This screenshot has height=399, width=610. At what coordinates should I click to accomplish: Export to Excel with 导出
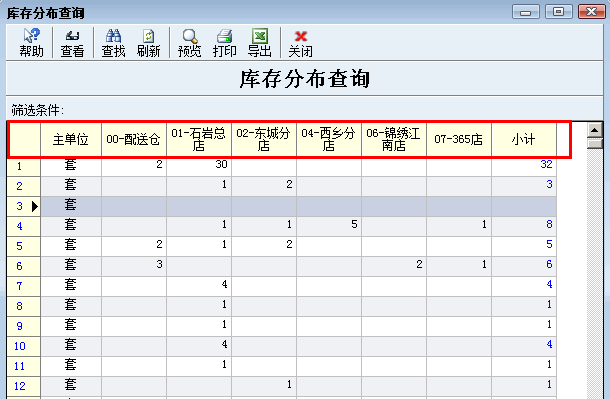(259, 43)
